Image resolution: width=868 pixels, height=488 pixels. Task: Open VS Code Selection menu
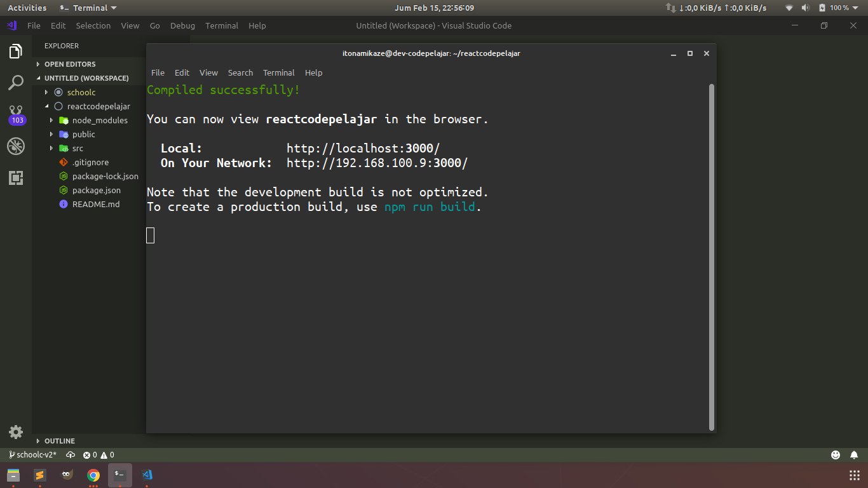[93, 25]
